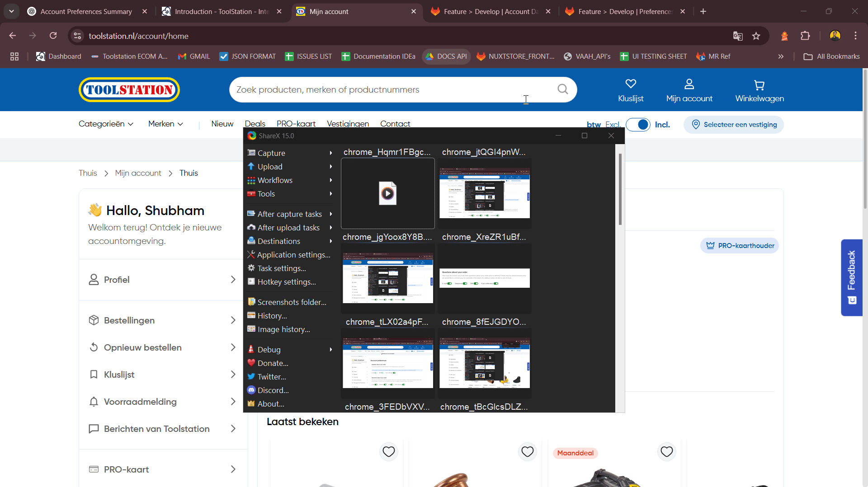The height and width of the screenshot is (487, 868).
Task: Open ShareX Application settings menu item
Action: (293, 255)
